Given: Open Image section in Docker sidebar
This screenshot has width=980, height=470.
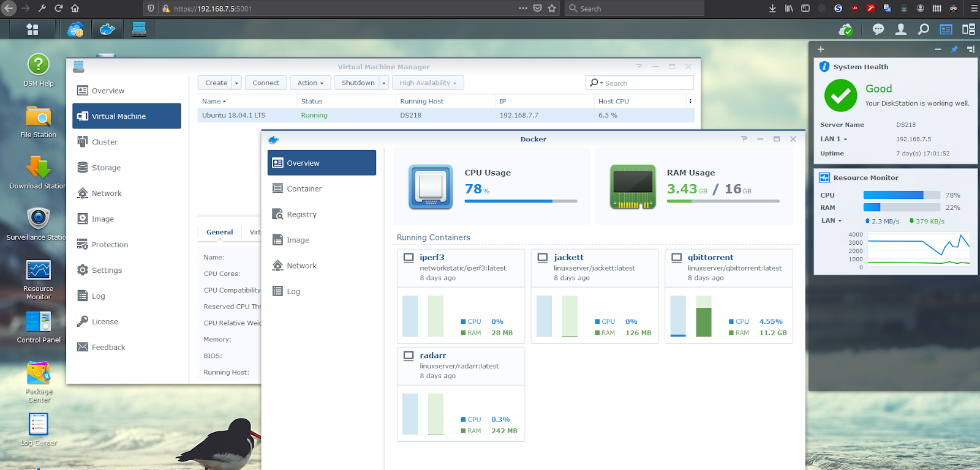Looking at the screenshot, I should pos(322,240).
